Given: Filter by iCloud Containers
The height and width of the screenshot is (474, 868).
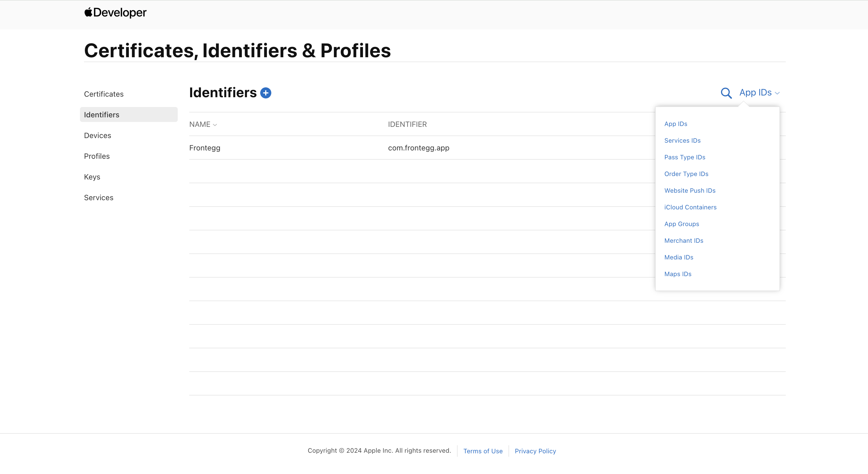Looking at the screenshot, I should tap(690, 207).
